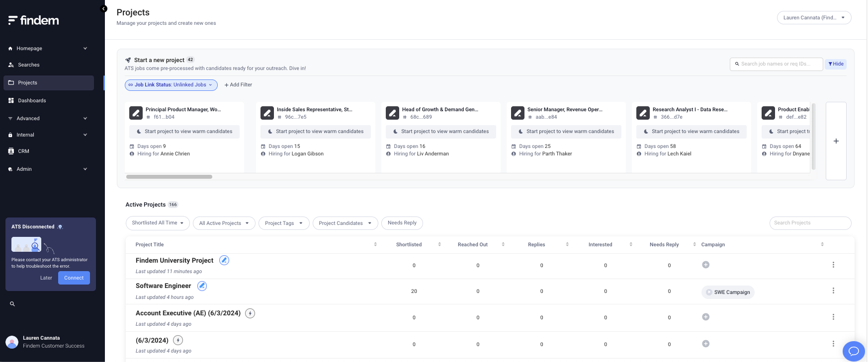Open more options for Account Executive row

point(833,317)
